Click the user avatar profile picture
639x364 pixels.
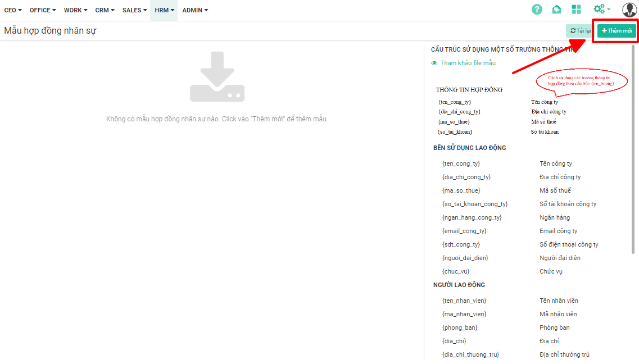pyautogui.click(x=629, y=10)
